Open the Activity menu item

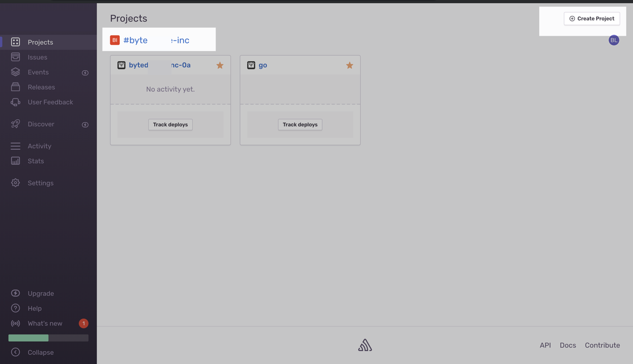[39, 146]
